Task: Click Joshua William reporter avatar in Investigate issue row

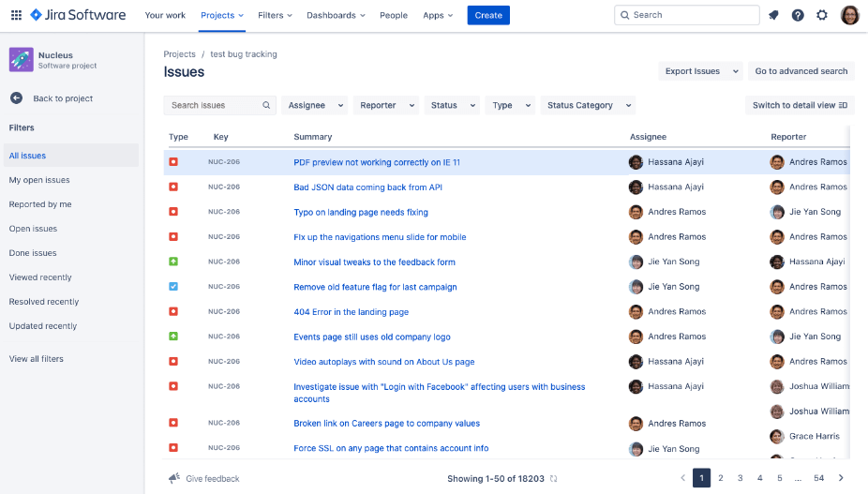Action: click(777, 386)
